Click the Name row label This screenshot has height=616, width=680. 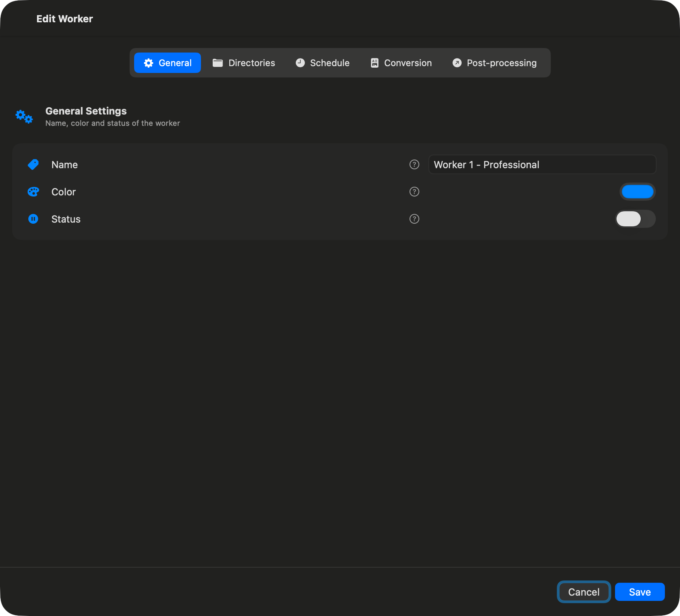[65, 165]
